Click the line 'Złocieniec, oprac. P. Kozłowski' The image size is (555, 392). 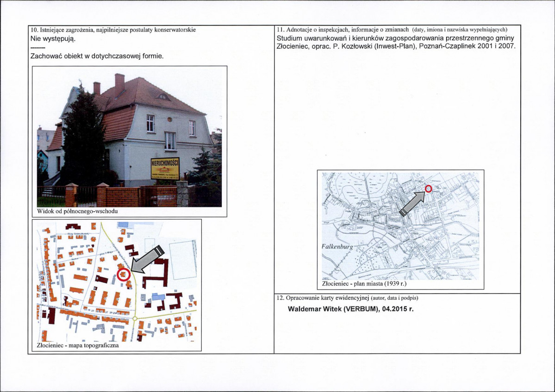point(396,46)
